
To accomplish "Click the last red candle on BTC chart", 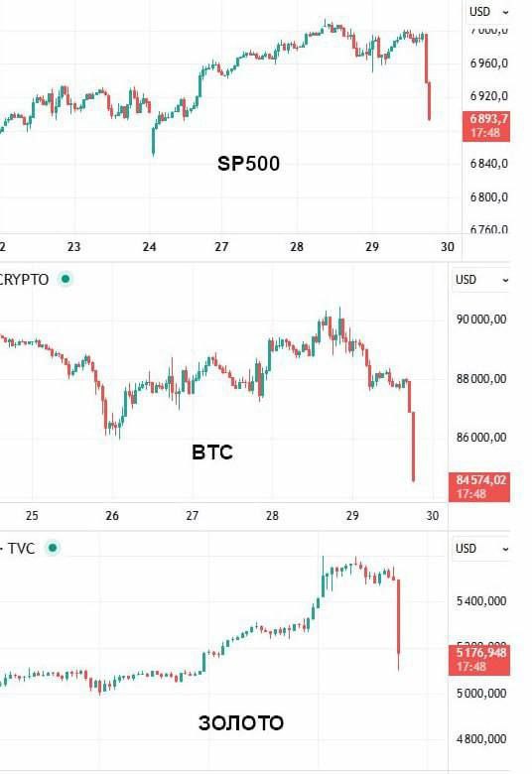I will [413, 447].
